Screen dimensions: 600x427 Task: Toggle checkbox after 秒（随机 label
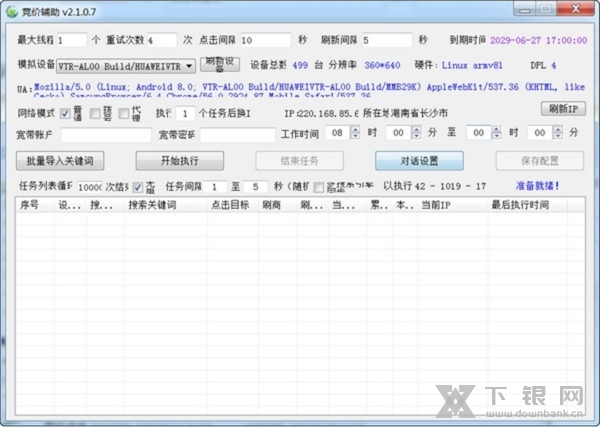coord(318,187)
